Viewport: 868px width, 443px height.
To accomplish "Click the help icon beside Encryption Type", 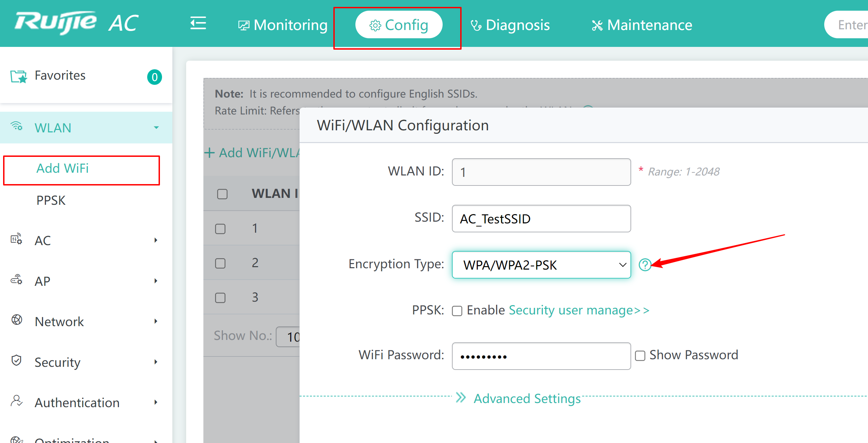I will (645, 265).
